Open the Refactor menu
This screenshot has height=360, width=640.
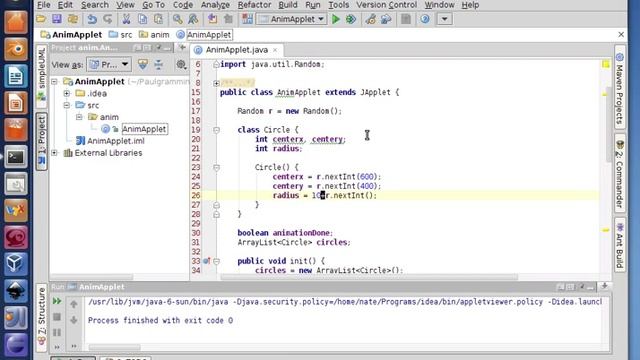pyautogui.click(x=254, y=5)
